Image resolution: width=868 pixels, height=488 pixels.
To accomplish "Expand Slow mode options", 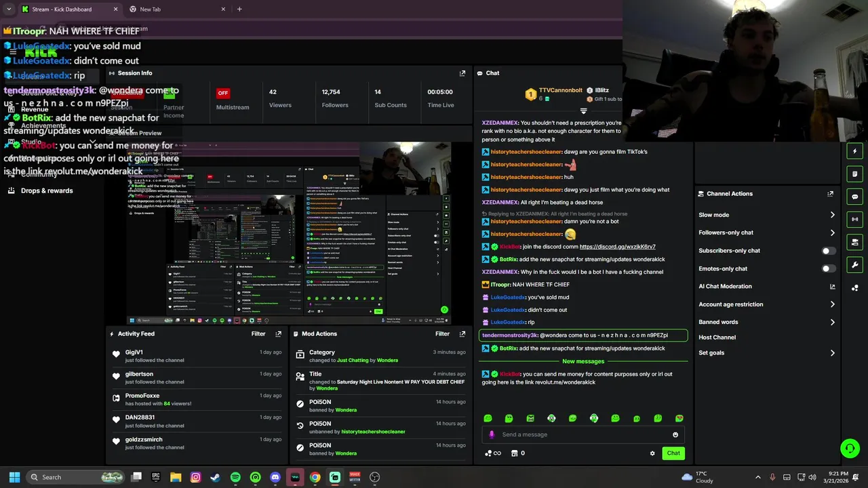I will tap(832, 215).
